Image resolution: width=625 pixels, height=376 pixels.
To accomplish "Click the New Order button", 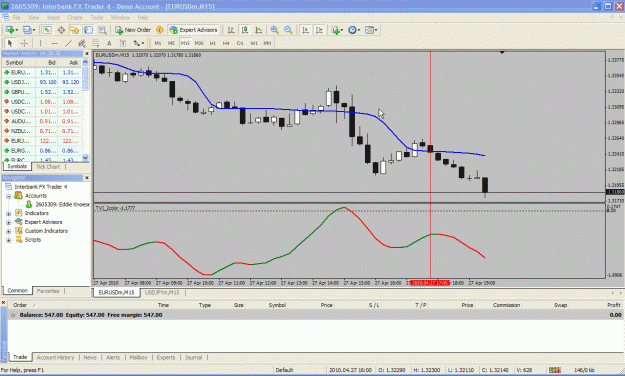I will pos(133,30).
